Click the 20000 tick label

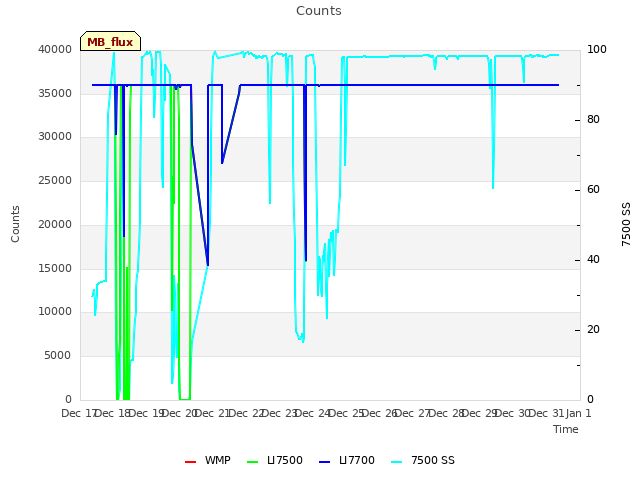click(x=55, y=224)
